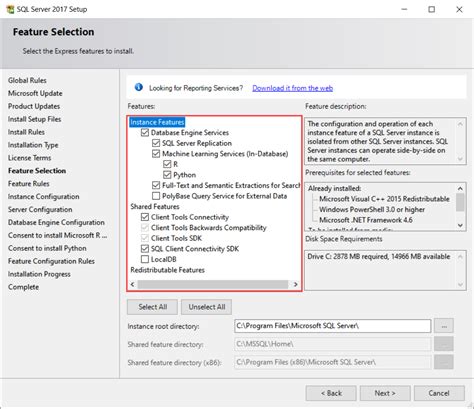
Task: Click down arrow in prerequisites list scrollbar
Action: (x=460, y=225)
